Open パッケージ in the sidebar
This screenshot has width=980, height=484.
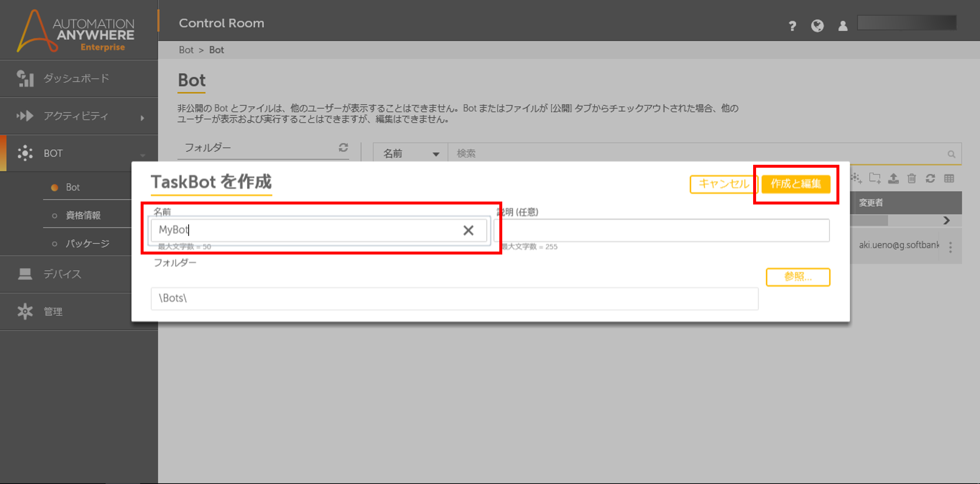[87, 243]
